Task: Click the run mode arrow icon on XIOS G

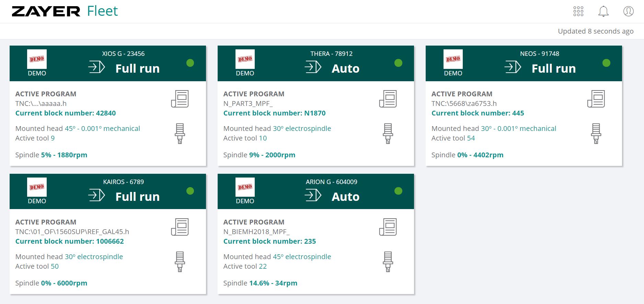Action: point(96,67)
